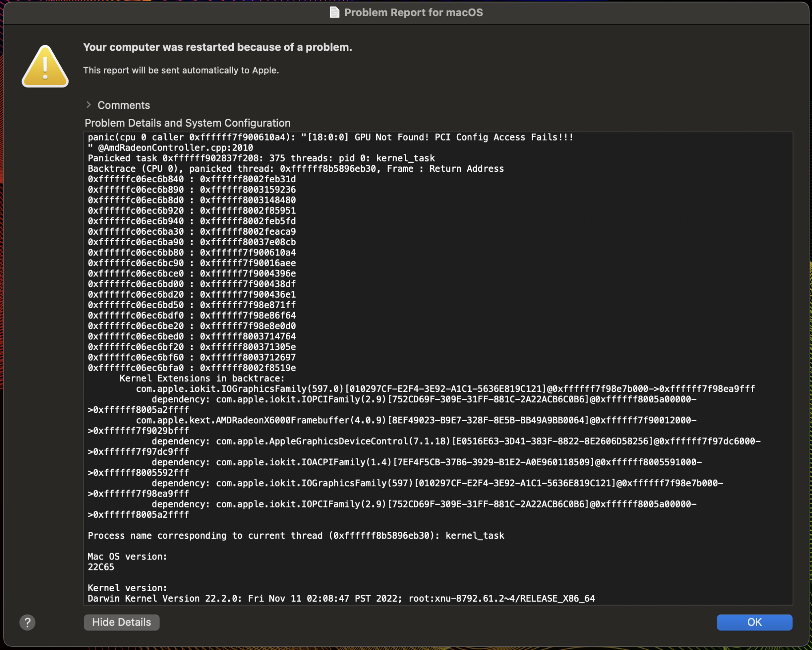Viewport: 812px width, 650px height.
Task: Click the AmdRadeonController.cpp:2010 line
Action: click(175, 148)
